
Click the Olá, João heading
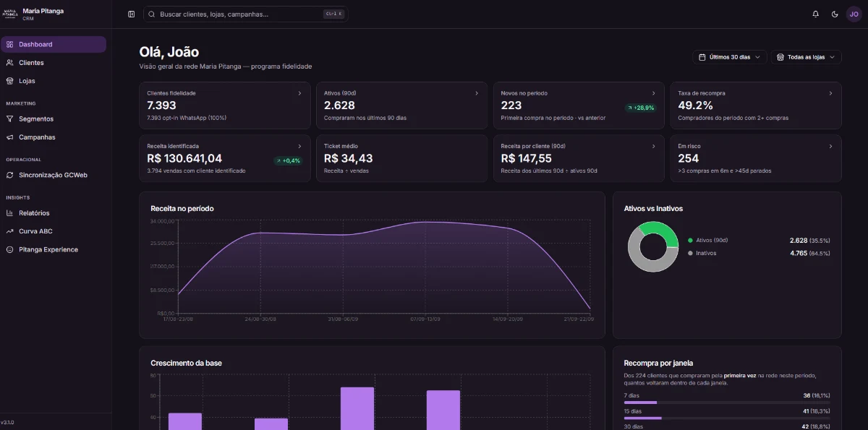169,52
